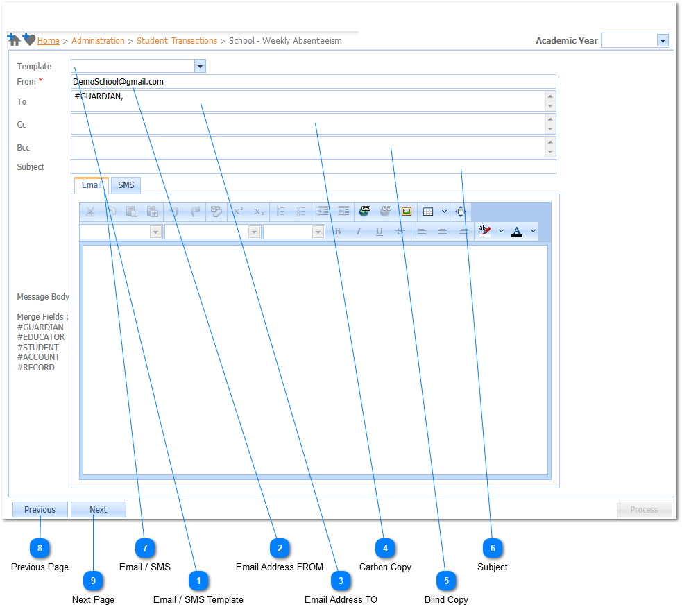Click the Copy icon in editor toolbar
This screenshot has height=616, width=682.
pyautogui.click(x=111, y=212)
